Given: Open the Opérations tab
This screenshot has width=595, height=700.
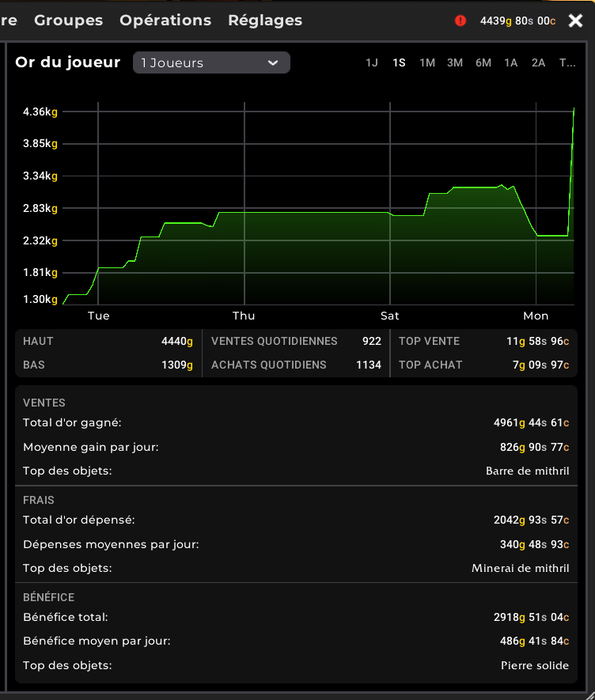Looking at the screenshot, I should click(x=165, y=21).
